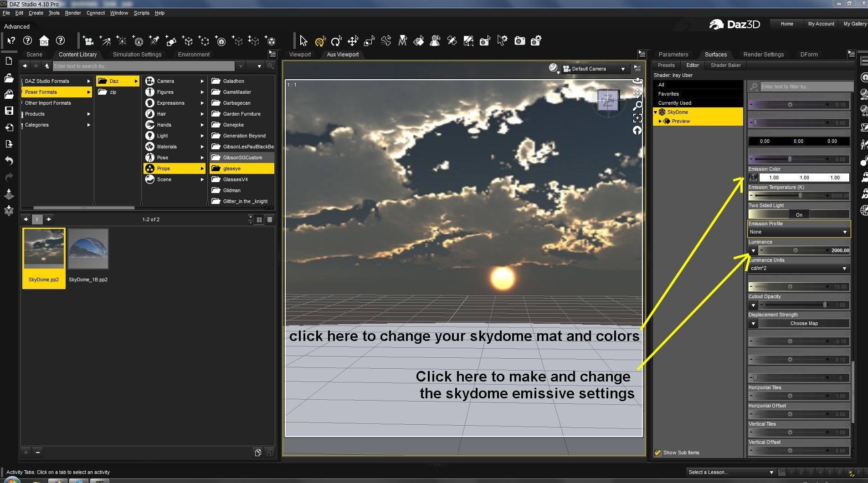Collapse the SkyDome surface tree node
This screenshot has width=868, height=483.
656,112
